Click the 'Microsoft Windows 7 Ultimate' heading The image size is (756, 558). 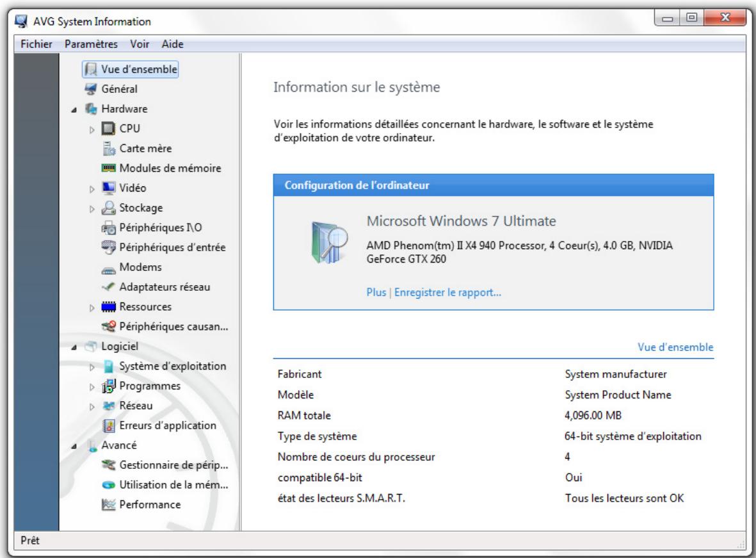click(462, 221)
